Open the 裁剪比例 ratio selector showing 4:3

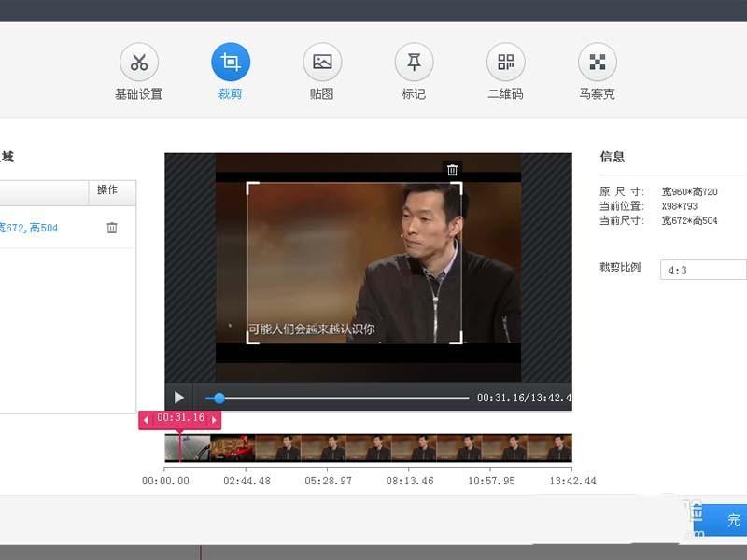pyautogui.click(x=701, y=270)
